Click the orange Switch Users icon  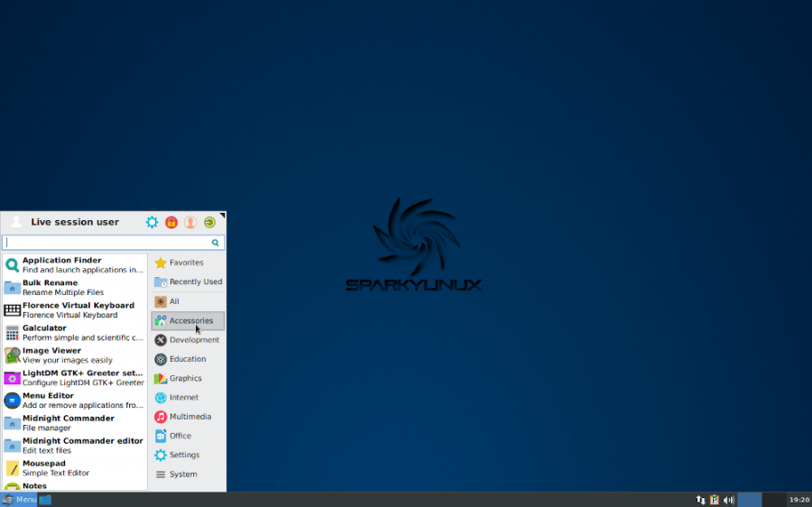(x=190, y=222)
